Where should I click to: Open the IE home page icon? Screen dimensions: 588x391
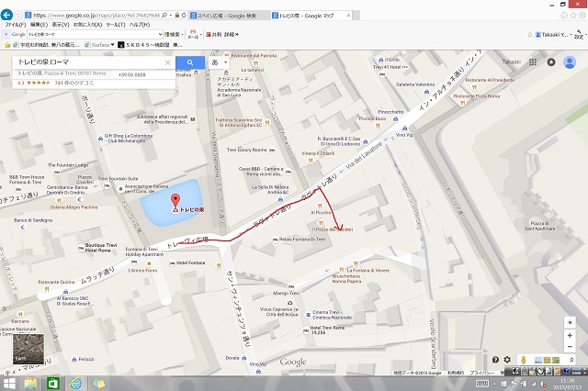coord(564,16)
